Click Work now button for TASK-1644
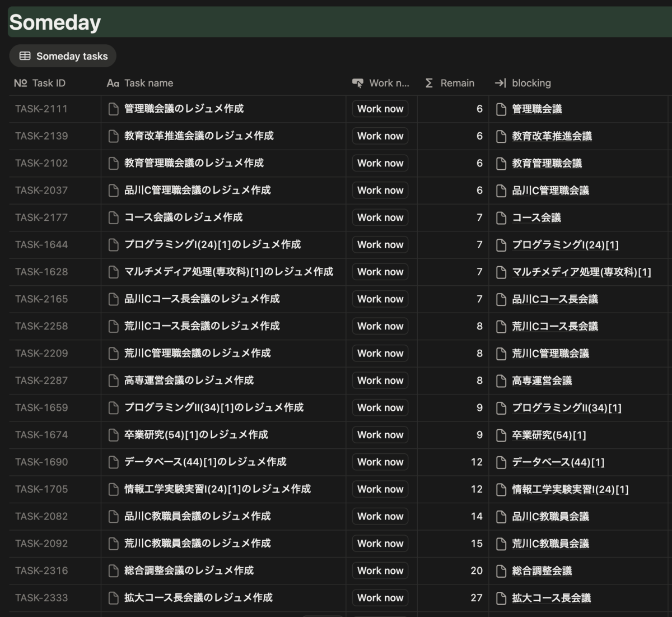This screenshot has width=672, height=617. [x=380, y=245]
